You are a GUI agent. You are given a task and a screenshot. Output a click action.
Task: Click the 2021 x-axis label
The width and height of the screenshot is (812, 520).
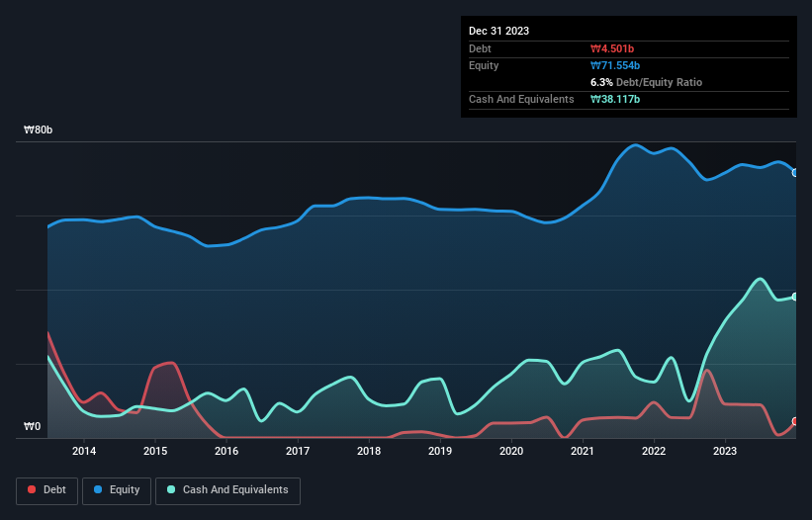click(x=583, y=451)
